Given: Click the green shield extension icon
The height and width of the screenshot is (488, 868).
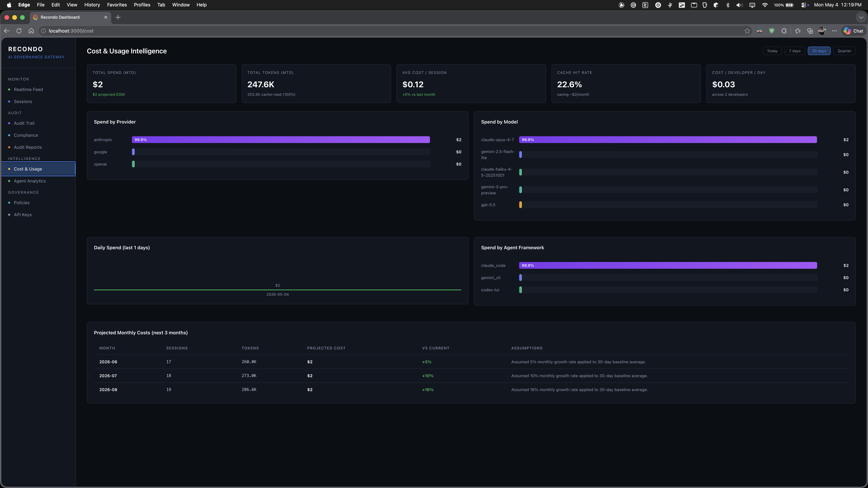Looking at the screenshot, I should pyautogui.click(x=772, y=31).
